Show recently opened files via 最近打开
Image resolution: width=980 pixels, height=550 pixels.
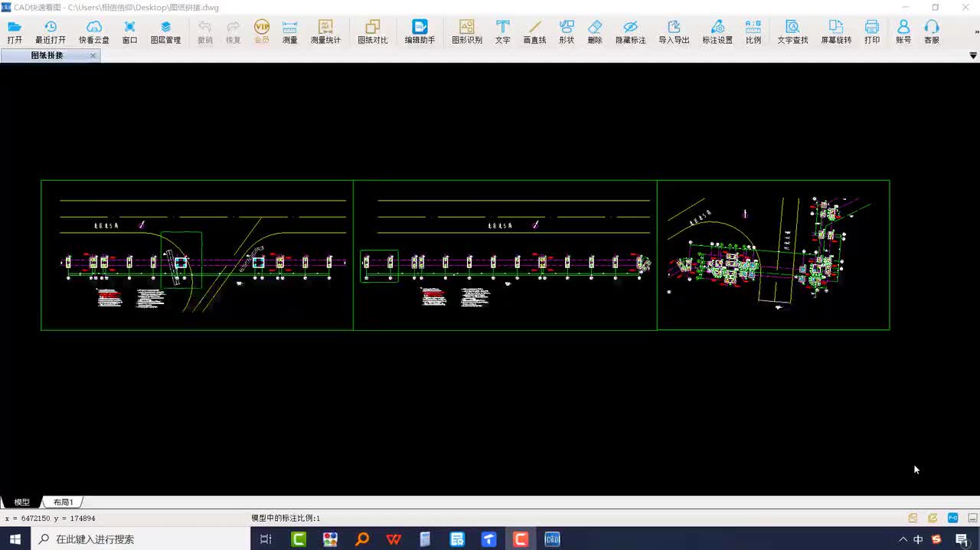click(x=51, y=32)
